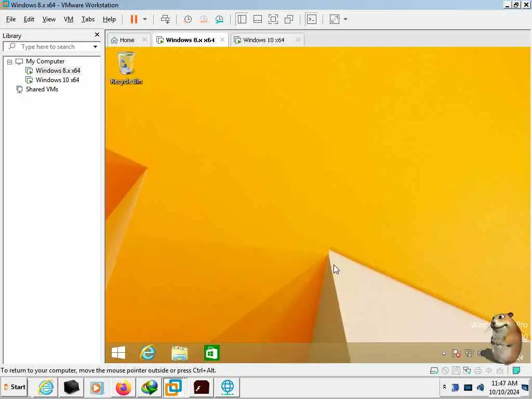Open the library search filter dropdown

(96, 46)
